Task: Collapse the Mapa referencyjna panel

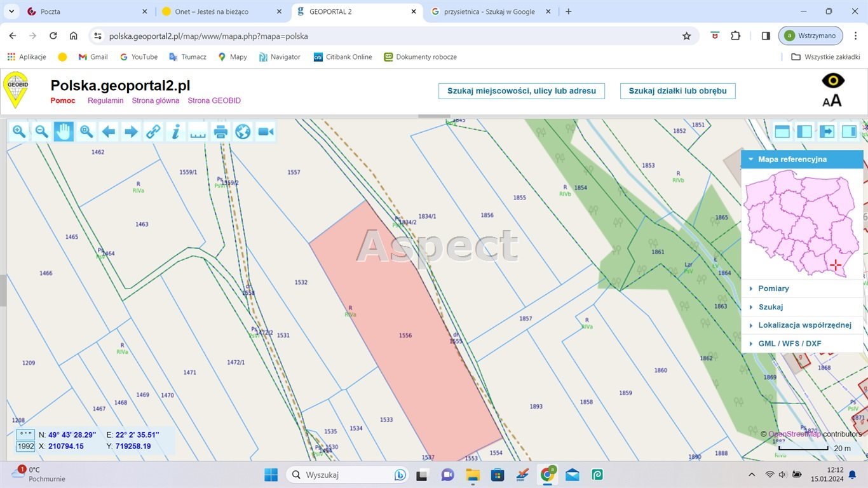Action: [x=750, y=159]
